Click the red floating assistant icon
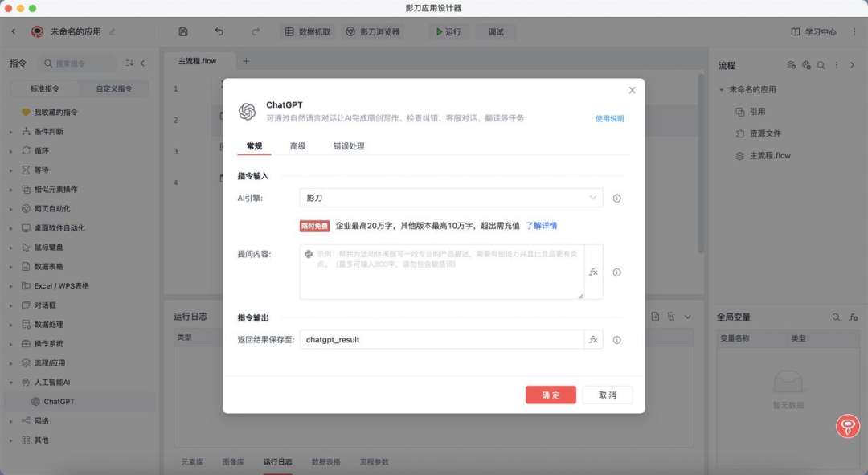The height and width of the screenshot is (475, 868). coord(848,426)
